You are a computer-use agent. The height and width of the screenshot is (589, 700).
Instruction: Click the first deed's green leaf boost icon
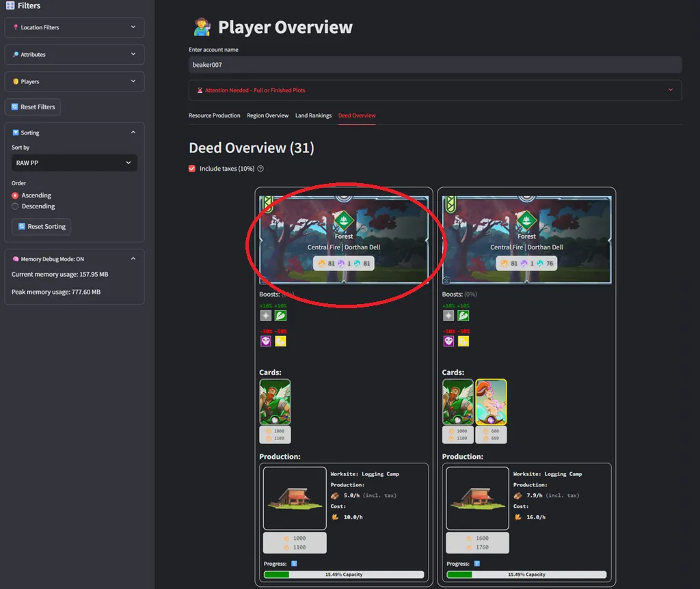(280, 316)
